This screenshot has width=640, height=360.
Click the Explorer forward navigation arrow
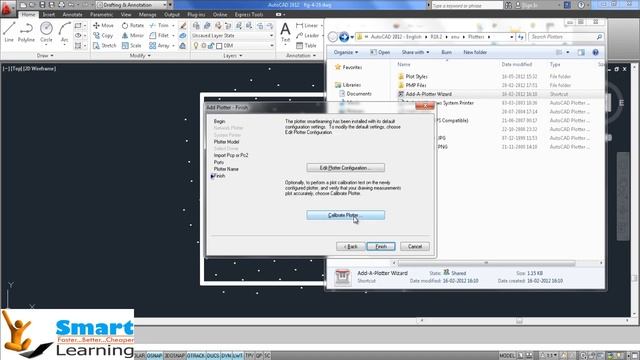344,37
